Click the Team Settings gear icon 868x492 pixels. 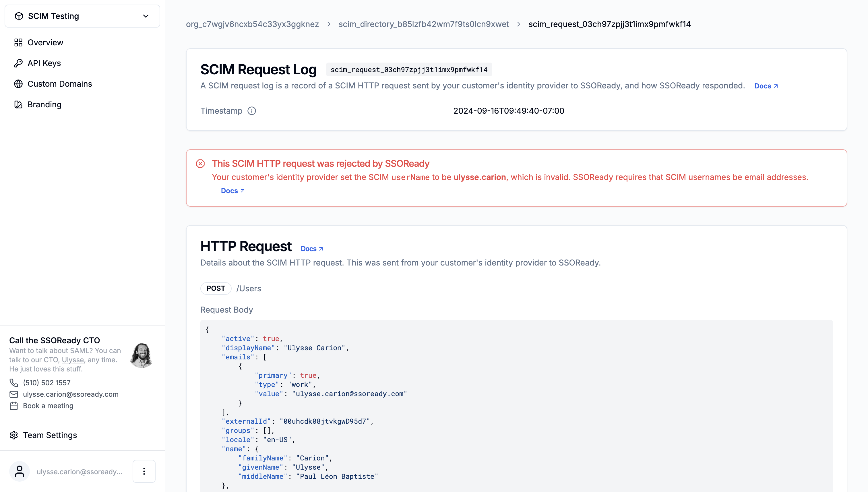(x=14, y=435)
